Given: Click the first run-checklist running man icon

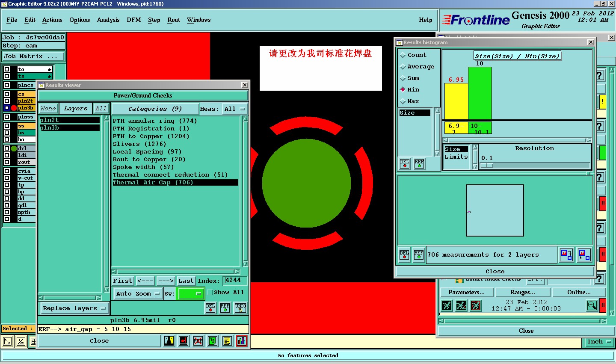Looking at the screenshot, I should click(x=447, y=305).
